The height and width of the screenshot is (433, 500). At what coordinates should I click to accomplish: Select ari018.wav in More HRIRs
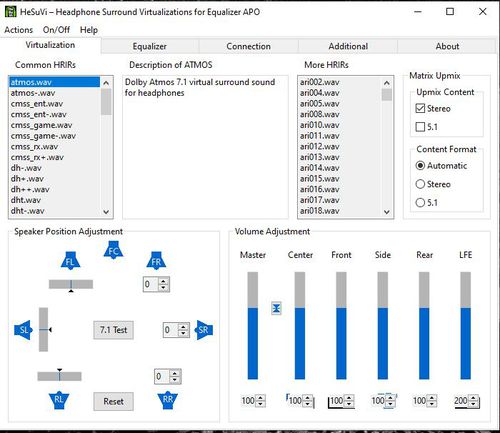340,210
